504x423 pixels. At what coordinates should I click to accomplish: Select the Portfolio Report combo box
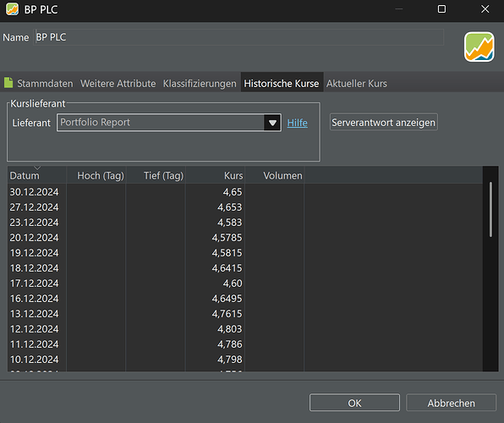[169, 123]
